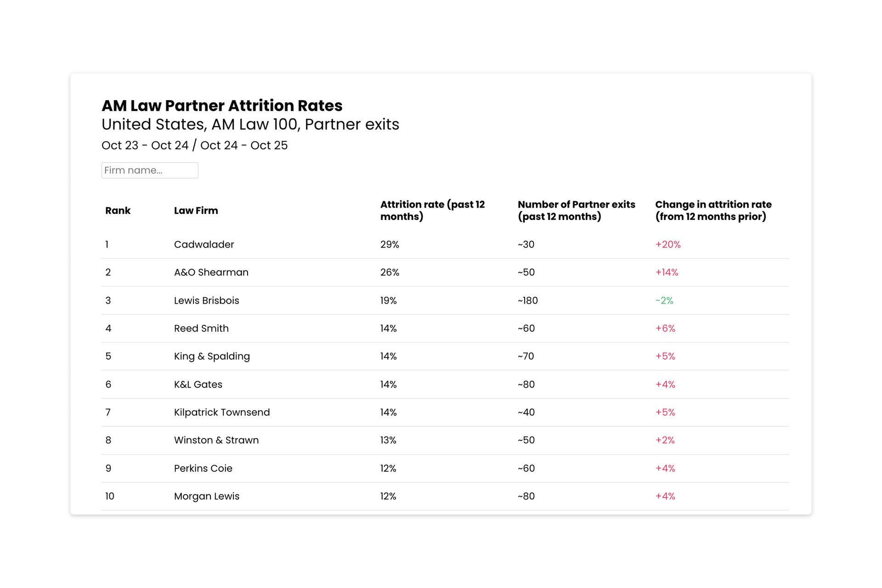This screenshot has height=588, width=882.
Task: Select Winston & Strawn from the list
Action: (216, 440)
